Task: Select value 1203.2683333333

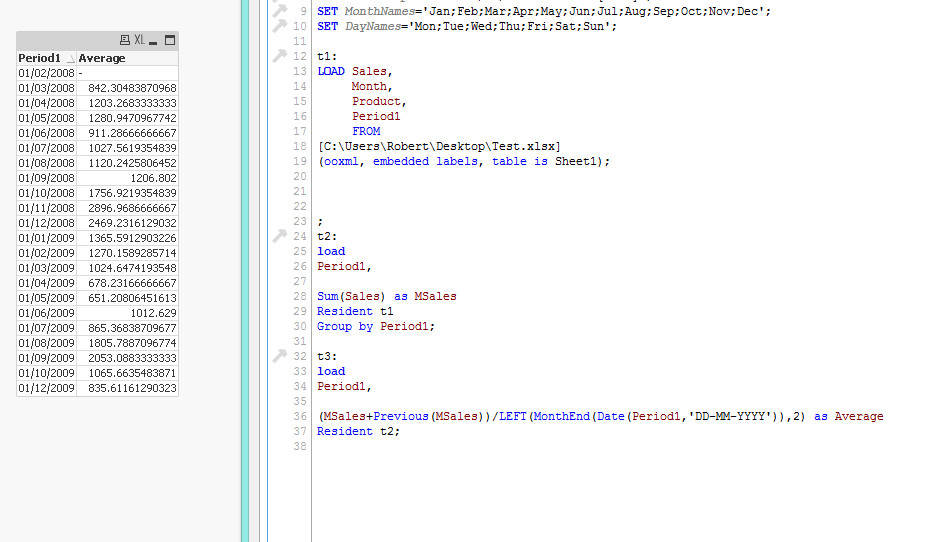Action: tap(127, 103)
